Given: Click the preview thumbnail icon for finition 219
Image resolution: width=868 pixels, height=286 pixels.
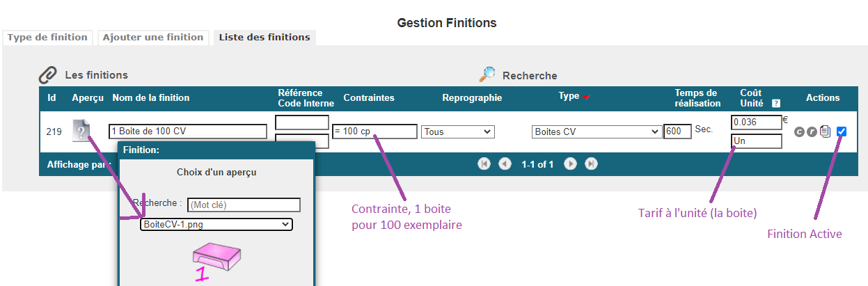Looking at the screenshot, I should [x=81, y=131].
